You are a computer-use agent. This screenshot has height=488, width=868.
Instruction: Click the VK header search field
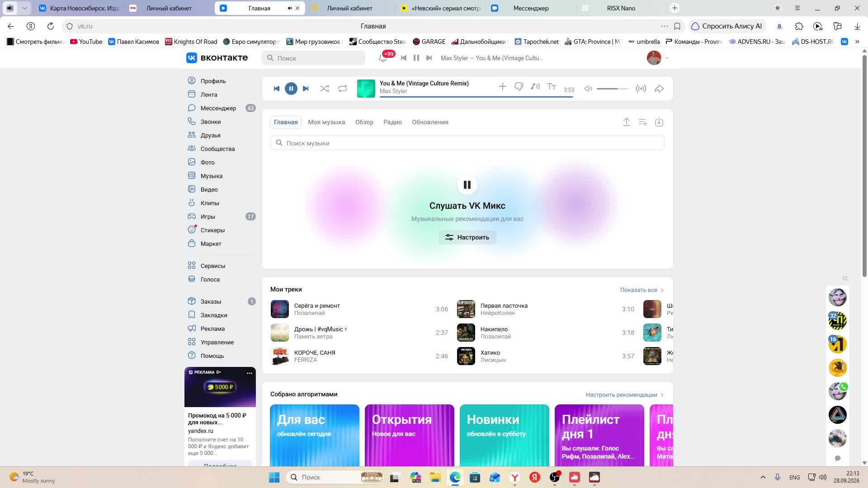coord(313,58)
